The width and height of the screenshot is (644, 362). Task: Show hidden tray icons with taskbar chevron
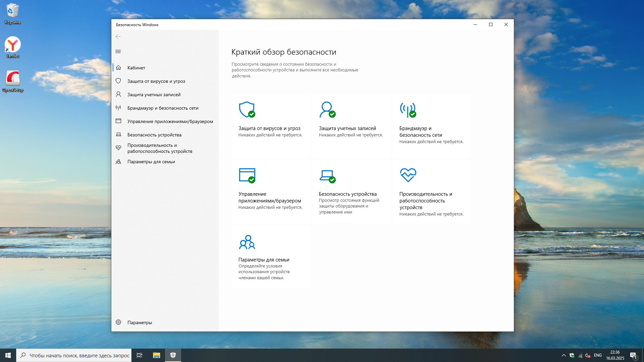[x=563, y=355]
